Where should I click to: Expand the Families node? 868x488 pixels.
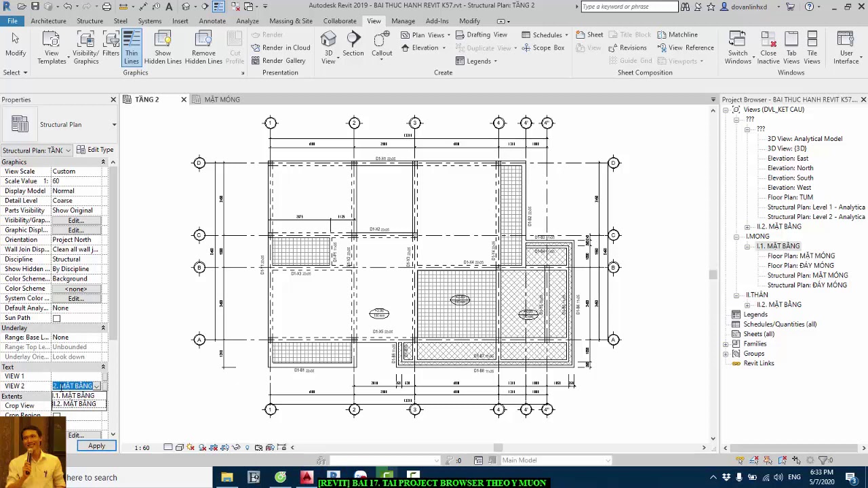click(726, 344)
